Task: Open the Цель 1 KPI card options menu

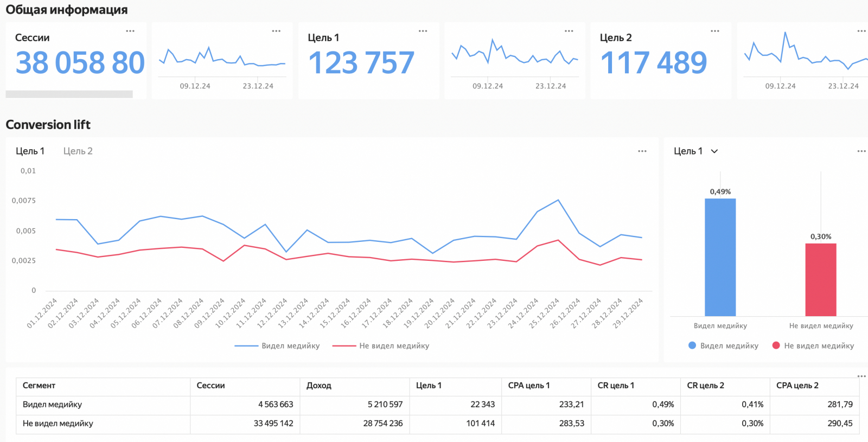Action: click(423, 31)
